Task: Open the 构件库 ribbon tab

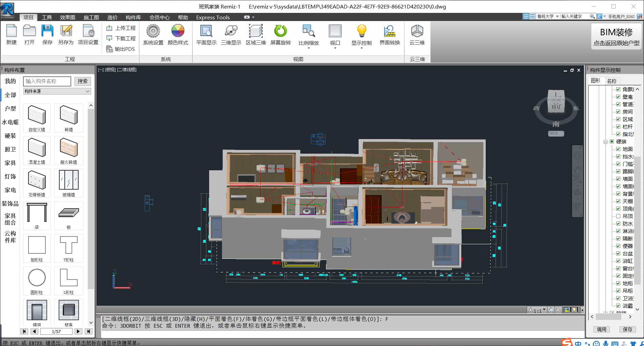Action: pos(133,17)
